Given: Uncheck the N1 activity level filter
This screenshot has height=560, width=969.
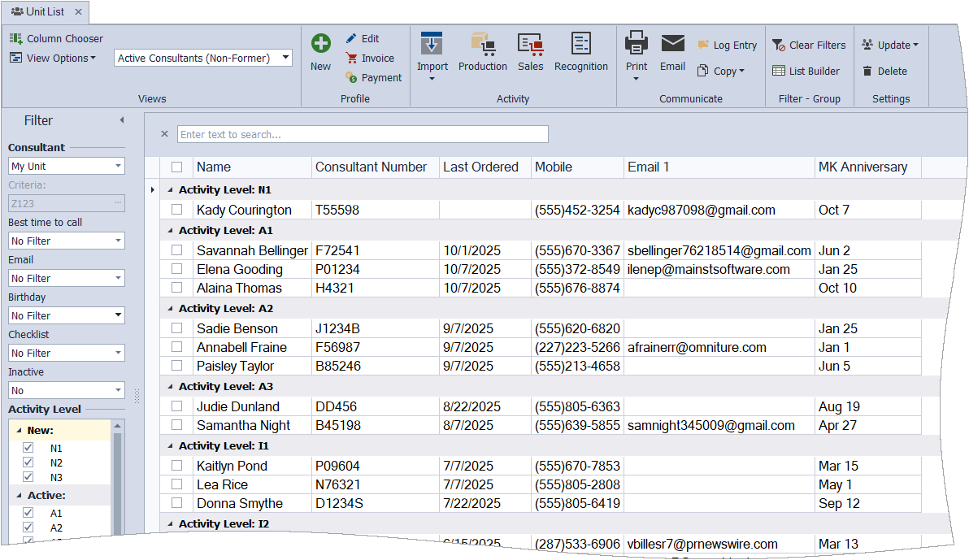Looking at the screenshot, I should click(28, 448).
